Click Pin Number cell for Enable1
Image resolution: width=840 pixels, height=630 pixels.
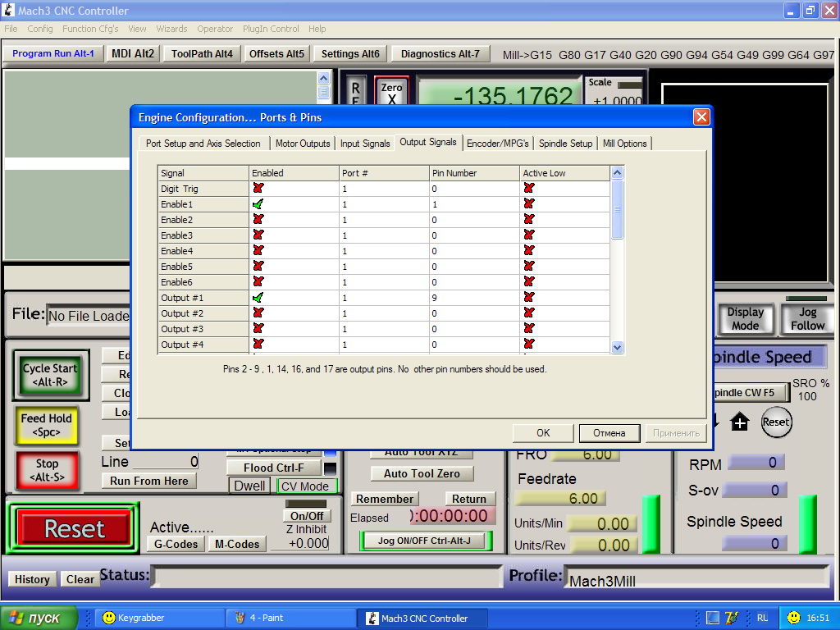474,204
